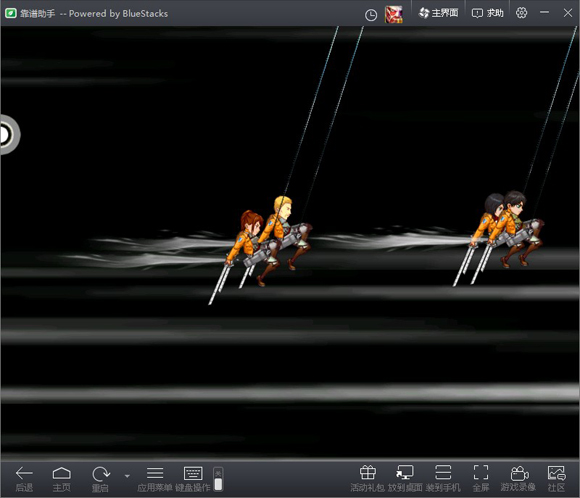This screenshot has height=498, width=580.
Task: Toggle the keyboard control switch
Action: pos(218,479)
